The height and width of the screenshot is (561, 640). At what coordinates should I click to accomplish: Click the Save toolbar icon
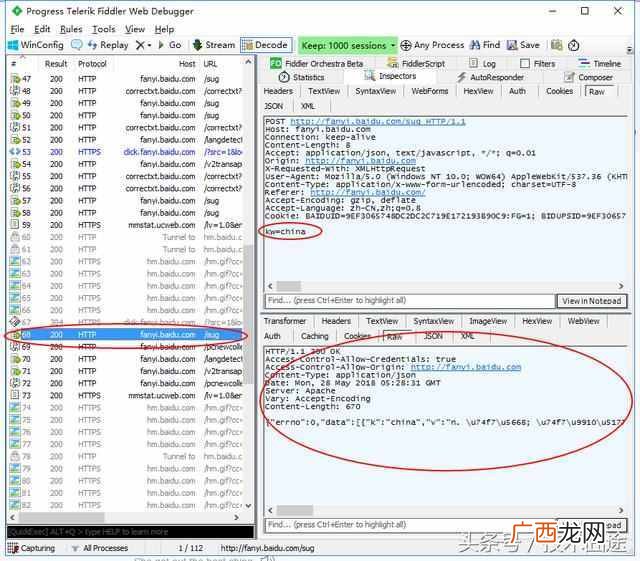(523, 45)
